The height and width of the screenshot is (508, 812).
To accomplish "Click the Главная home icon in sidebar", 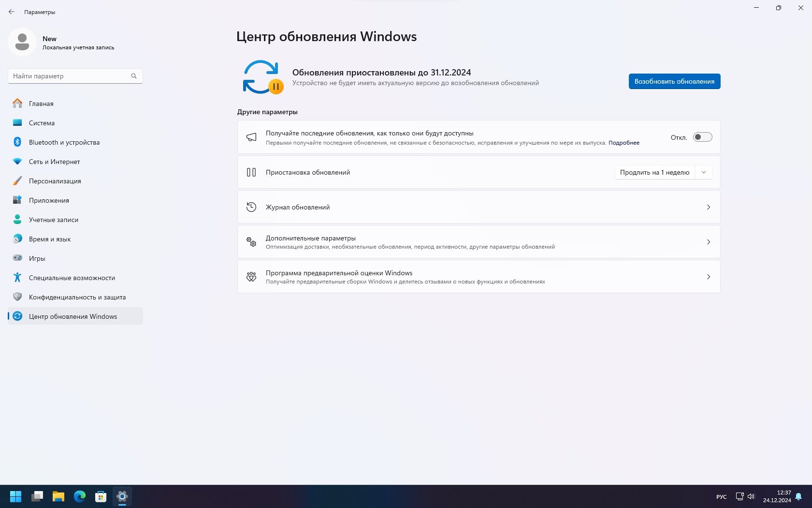I will (x=17, y=103).
